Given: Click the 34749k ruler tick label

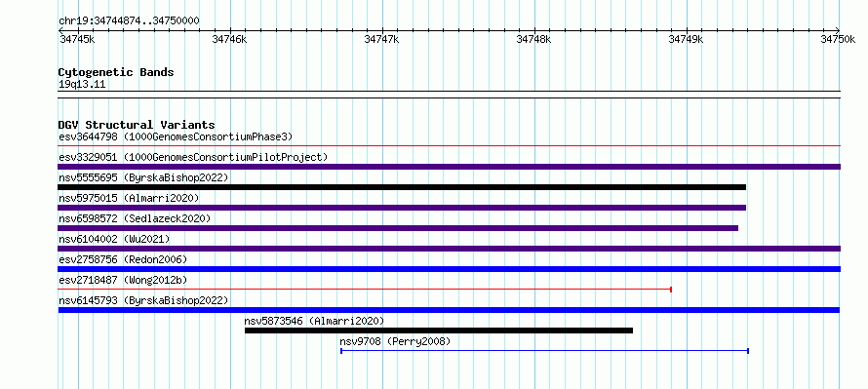Looking at the screenshot, I should 686,39.
